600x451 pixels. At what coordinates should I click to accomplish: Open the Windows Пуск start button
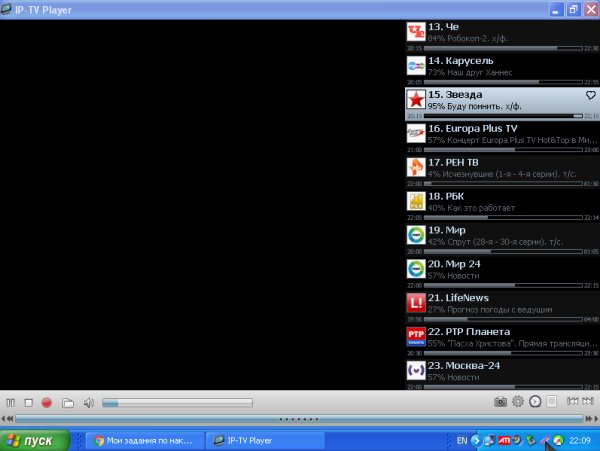click(x=35, y=441)
